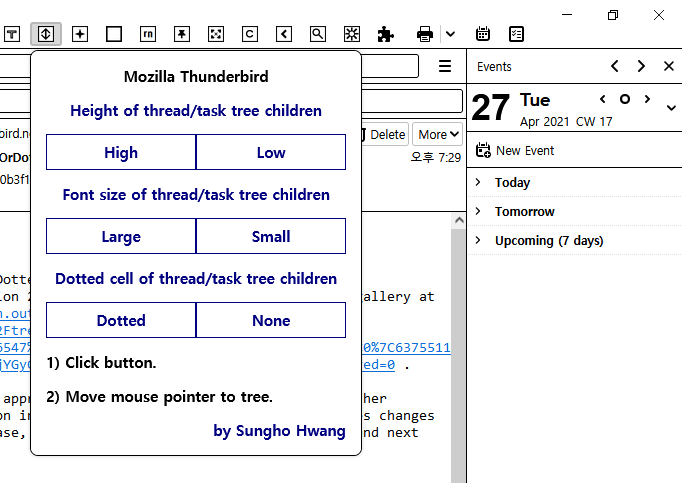Screen dimensions: 682x483
Task: Expand the mini-calendar dropdown chevron
Action: point(671,107)
